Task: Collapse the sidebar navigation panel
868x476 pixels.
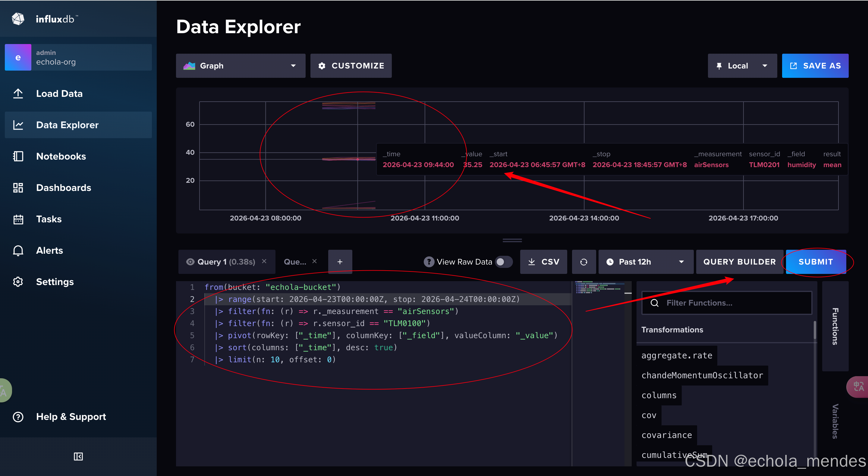Action: coord(78,456)
